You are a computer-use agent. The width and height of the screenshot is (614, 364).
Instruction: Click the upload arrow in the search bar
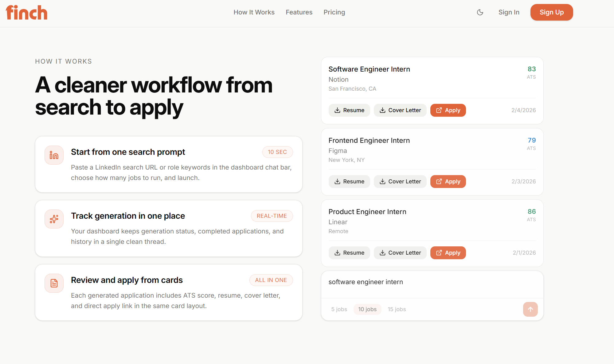[x=530, y=309]
